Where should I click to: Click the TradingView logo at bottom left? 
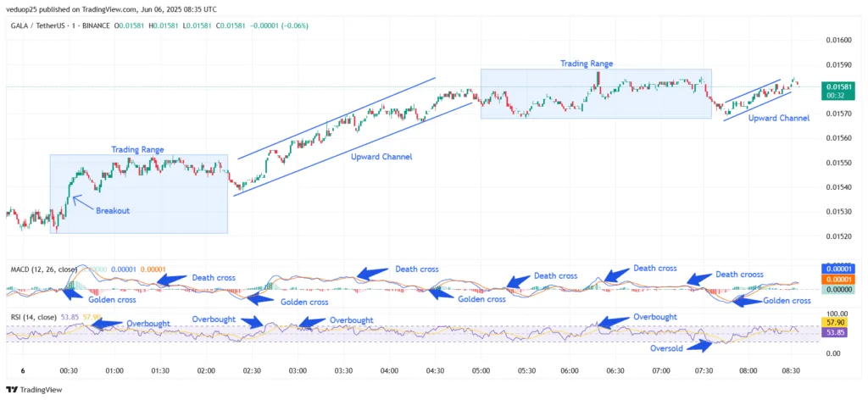click(34, 390)
